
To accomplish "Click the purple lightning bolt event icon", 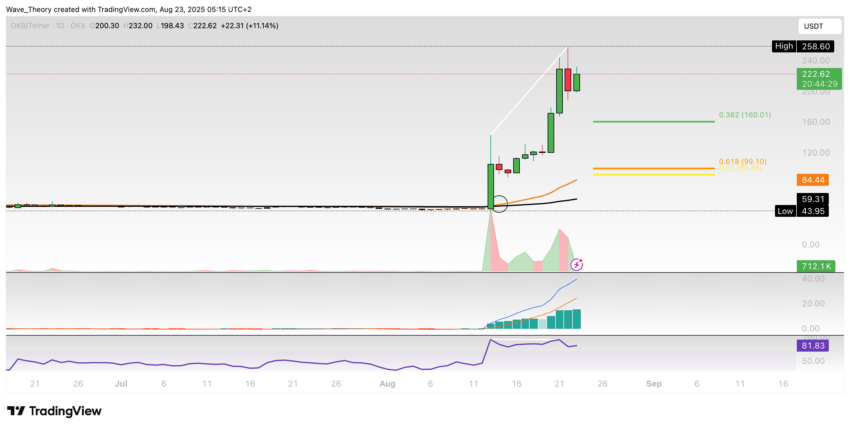I will click(x=577, y=265).
